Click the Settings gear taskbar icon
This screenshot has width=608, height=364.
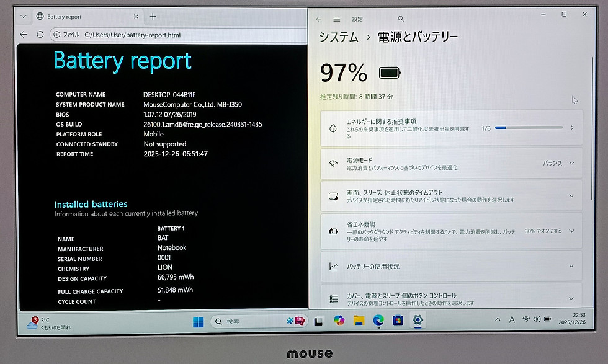418,320
